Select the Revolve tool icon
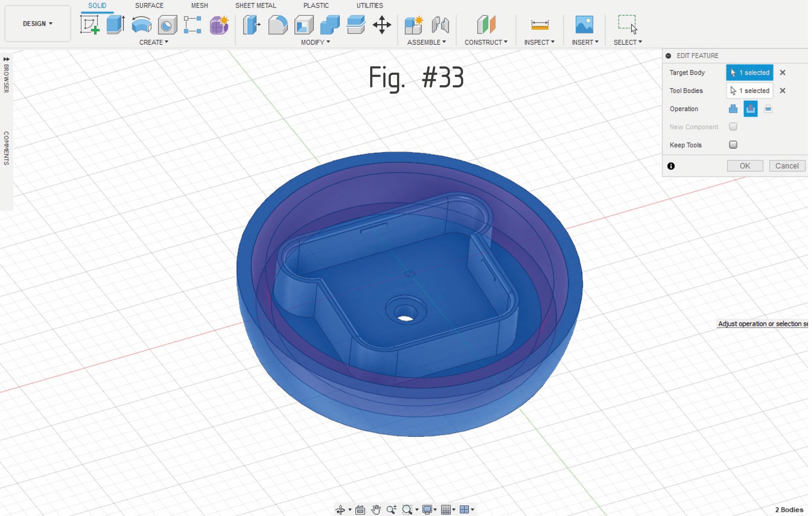Screen dimensions: 812x516 point(142,25)
